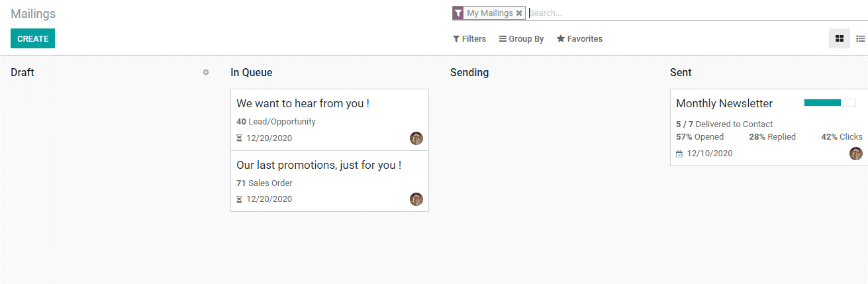Open the Favorites dropdown

(579, 39)
